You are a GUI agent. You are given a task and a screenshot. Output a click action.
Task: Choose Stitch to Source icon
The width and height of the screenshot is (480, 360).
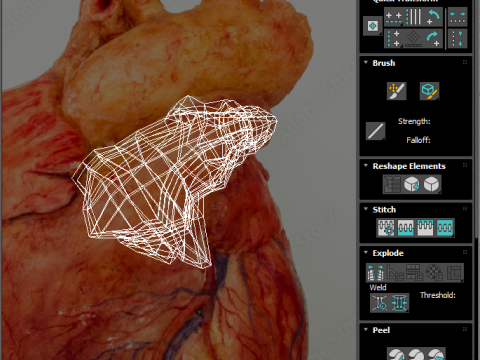425,228
